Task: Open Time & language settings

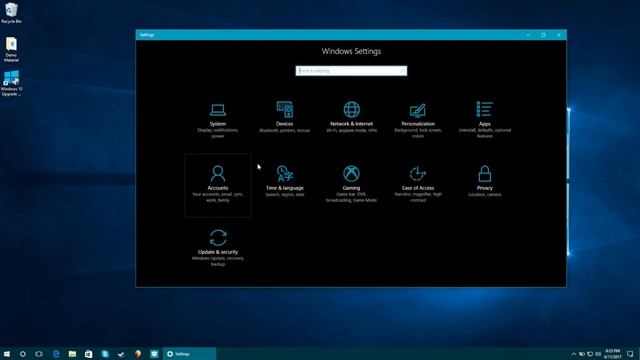Action: (284, 185)
